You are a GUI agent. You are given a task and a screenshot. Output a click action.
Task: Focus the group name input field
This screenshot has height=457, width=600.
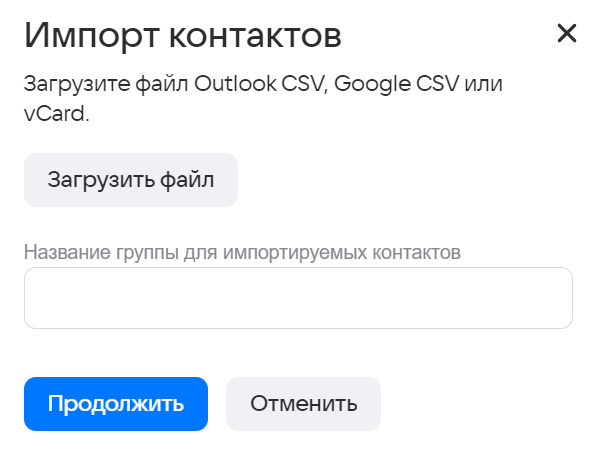pyautogui.click(x=298, y=298)
